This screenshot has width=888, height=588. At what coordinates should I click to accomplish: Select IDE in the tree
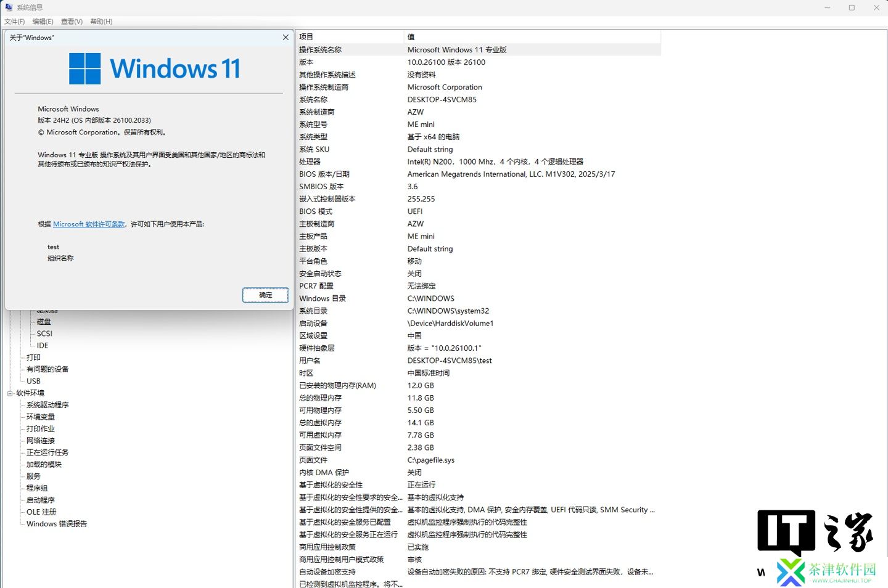click(x=43, y=346)
